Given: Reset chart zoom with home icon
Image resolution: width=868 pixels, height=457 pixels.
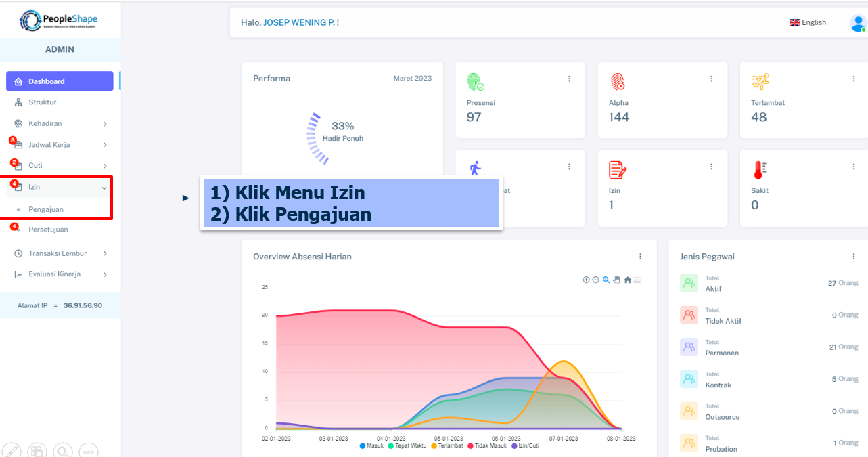Looking at the screenshot, I should tap(627, 280).
